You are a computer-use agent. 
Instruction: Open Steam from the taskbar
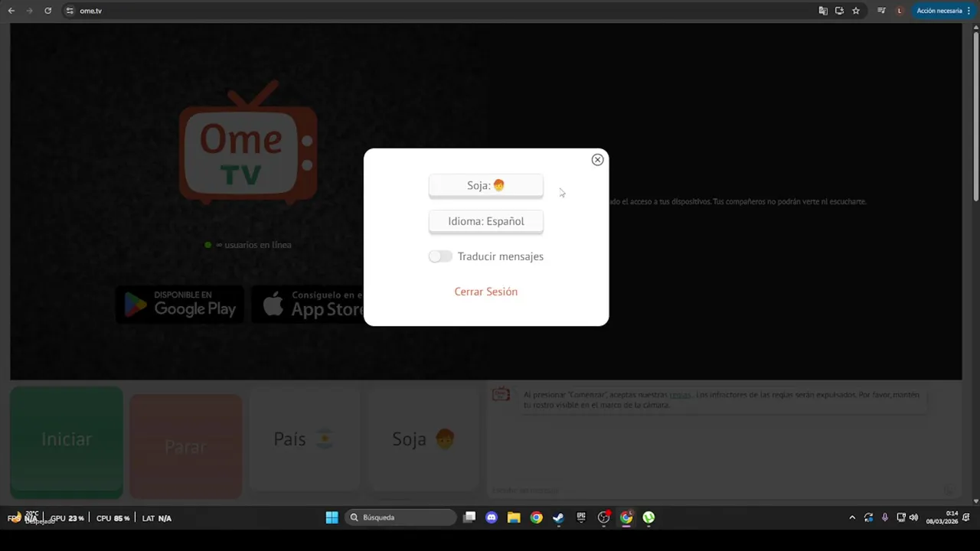click(x=559, y=518)
